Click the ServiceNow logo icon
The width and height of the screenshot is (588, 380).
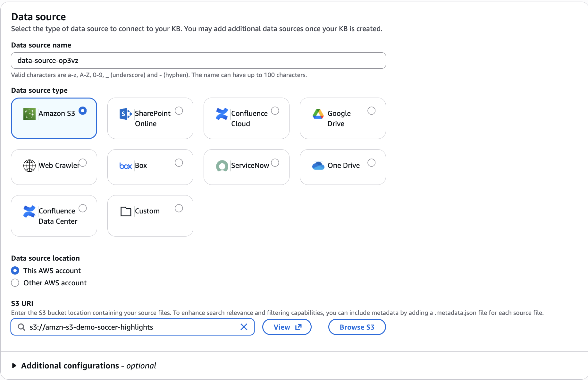tap(222, 166)
